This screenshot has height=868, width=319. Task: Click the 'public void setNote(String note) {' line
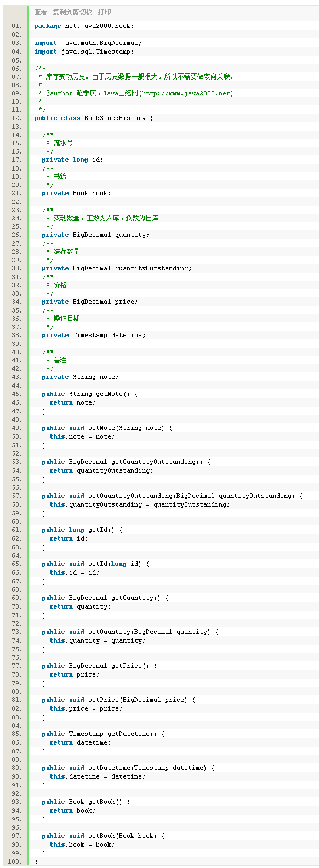coord(107,428)
